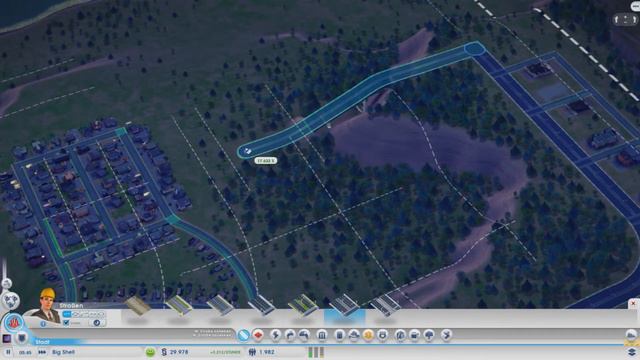Screen dimensions: 640x360
Task: Open the Mass Transit menu
Action: [x=415, y=335]
